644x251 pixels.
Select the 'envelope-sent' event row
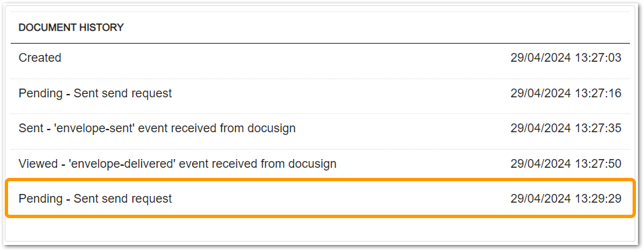click(320, 129)
